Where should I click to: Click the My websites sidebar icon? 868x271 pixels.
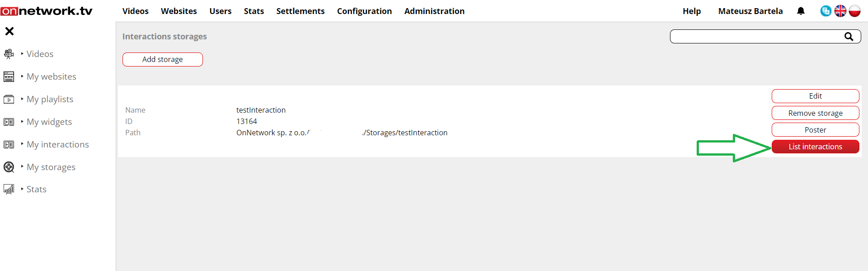(x=9, y=77)
